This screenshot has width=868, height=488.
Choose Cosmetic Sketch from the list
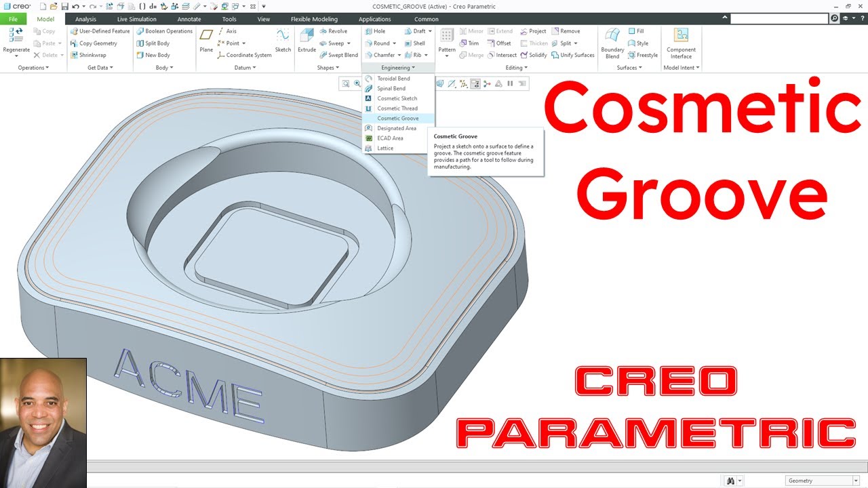[x=398, y=98]
